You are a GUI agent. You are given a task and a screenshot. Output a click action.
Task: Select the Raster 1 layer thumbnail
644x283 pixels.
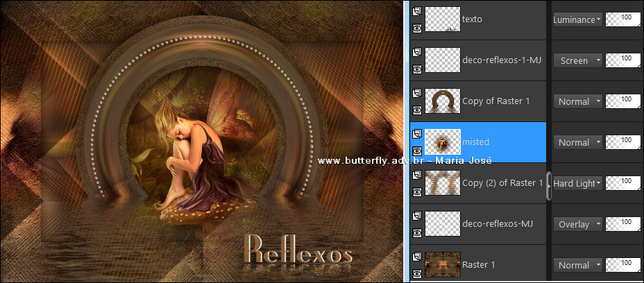442,265
